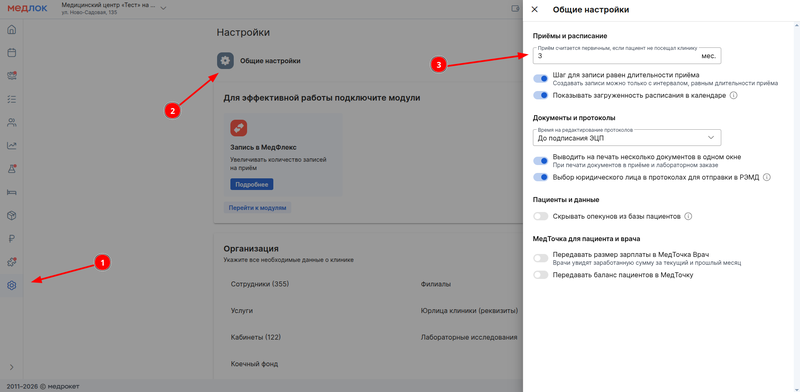Viewport: 800px width, 392px height.
Task: Open Общие настройки link in settings page
Action: pos(270,61)
